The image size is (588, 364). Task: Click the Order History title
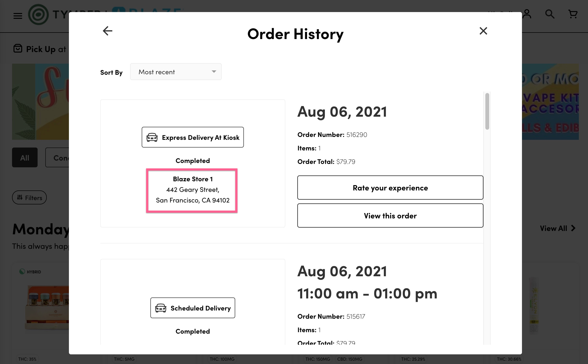tap(295, 34)
